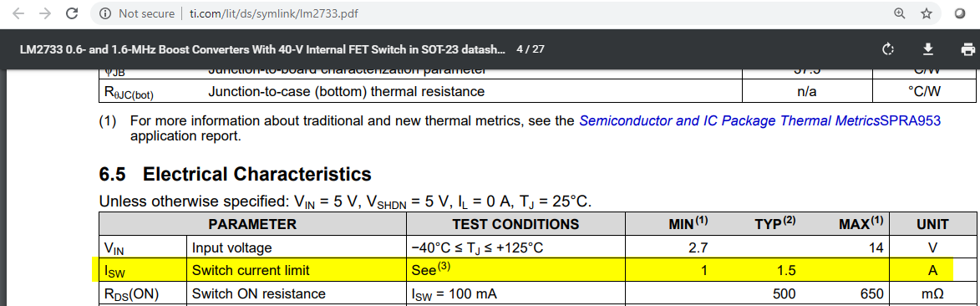Click the page number field showing 4
This screenshot has height=306, width=980.
coord(520,48)
